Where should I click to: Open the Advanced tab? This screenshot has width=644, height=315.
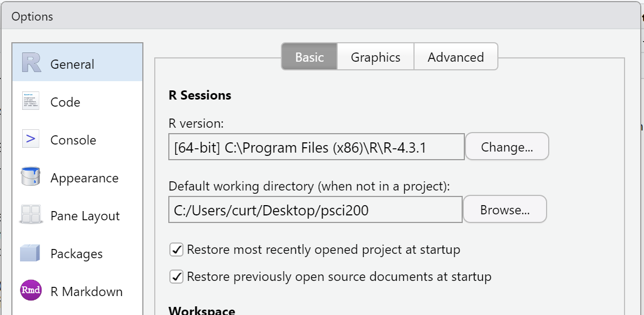456,57
